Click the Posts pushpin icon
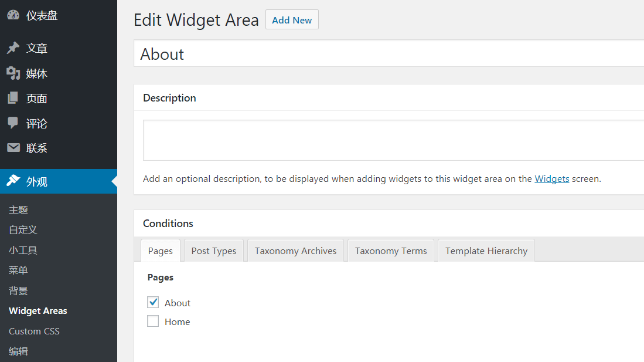 click(13, 48)
